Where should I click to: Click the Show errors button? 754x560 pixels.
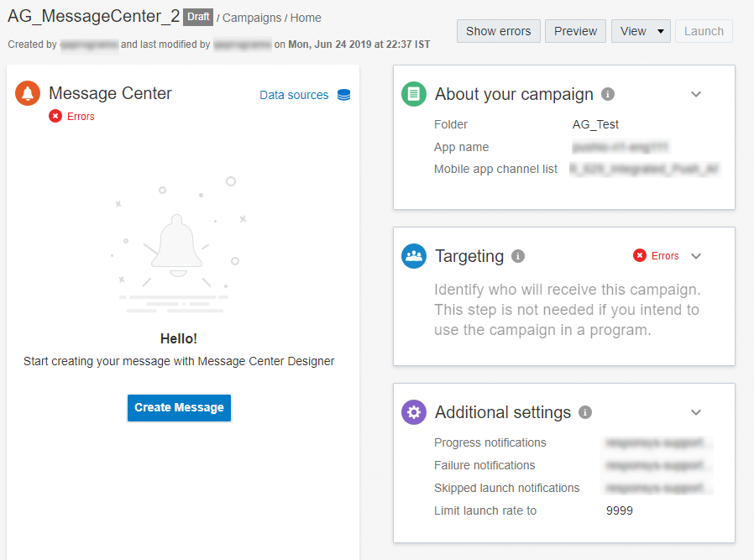click(x=498, y=31)
